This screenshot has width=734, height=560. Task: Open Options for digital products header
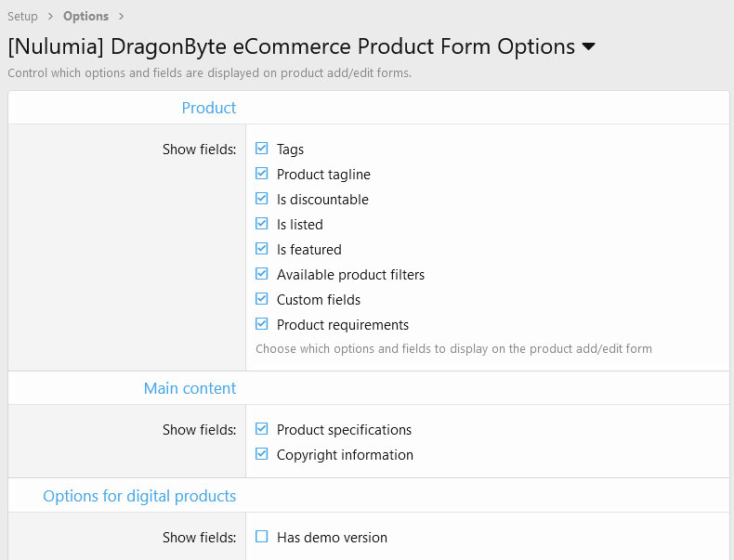pos(139,496)
